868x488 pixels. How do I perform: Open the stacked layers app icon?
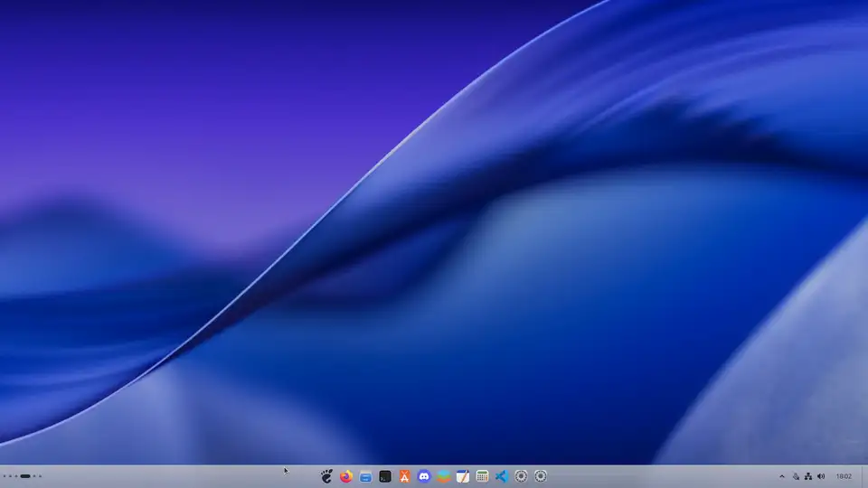tap(443, 476)
